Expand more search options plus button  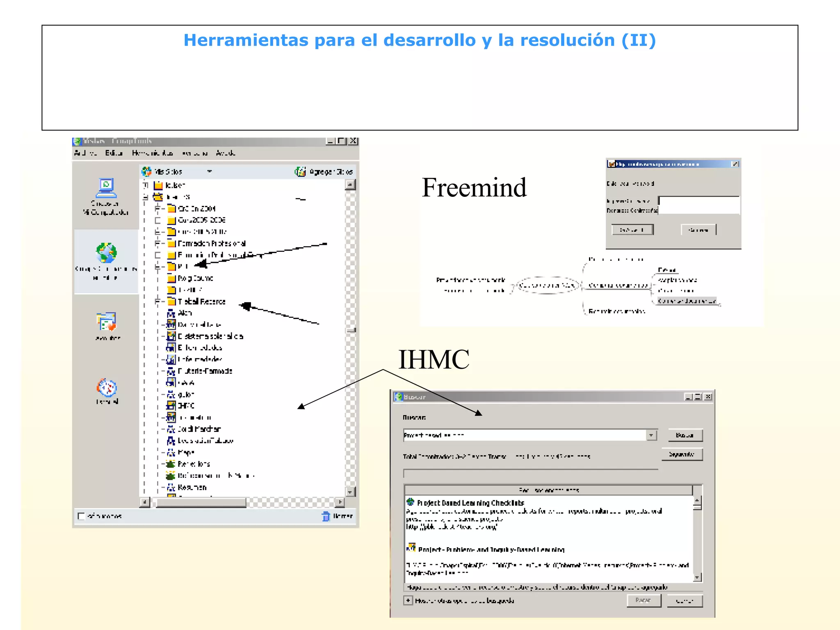pos(408,600)
